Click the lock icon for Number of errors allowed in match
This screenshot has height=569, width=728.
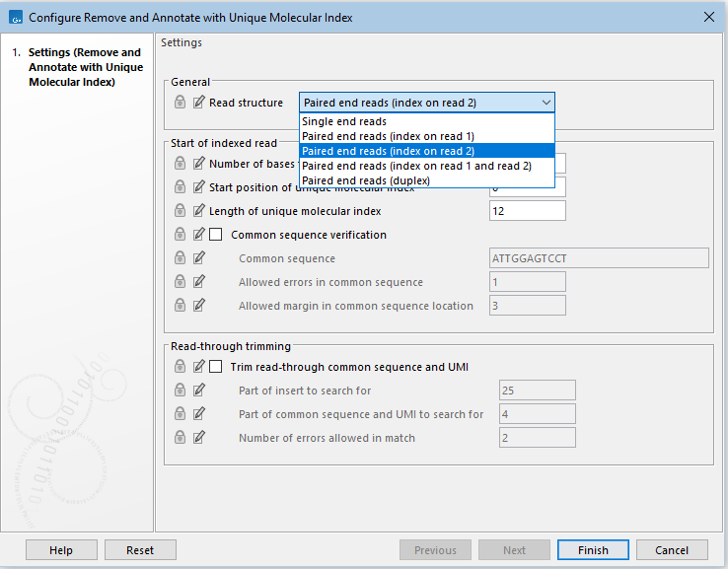[180, 438]
